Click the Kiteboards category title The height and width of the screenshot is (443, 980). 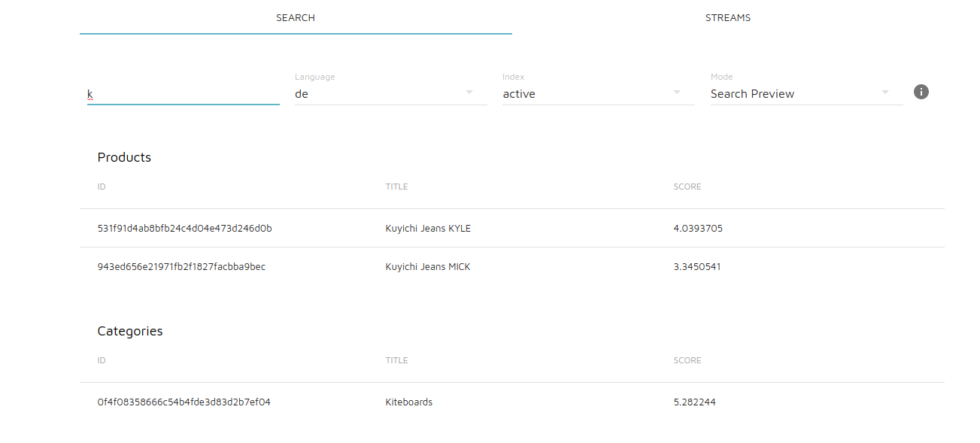point(409,402)
